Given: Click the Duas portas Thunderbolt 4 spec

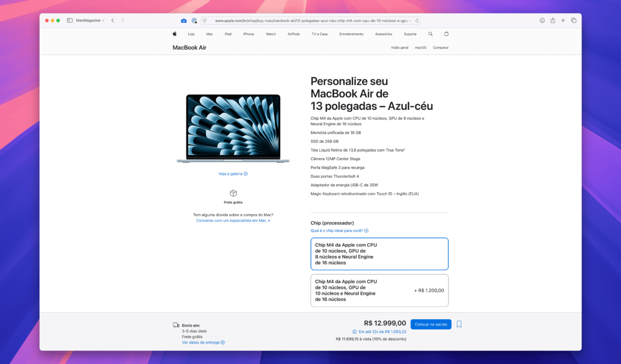Looking at the screenshot, I should click(335, 176).
